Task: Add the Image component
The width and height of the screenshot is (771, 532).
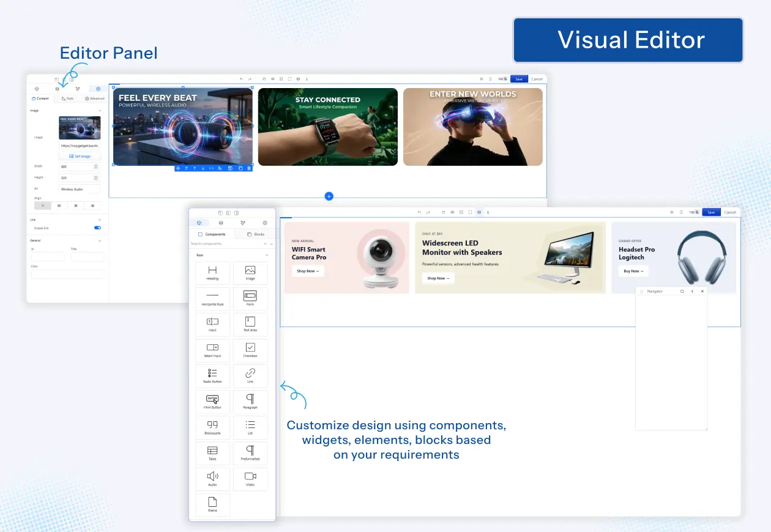Action: [250, 273]
